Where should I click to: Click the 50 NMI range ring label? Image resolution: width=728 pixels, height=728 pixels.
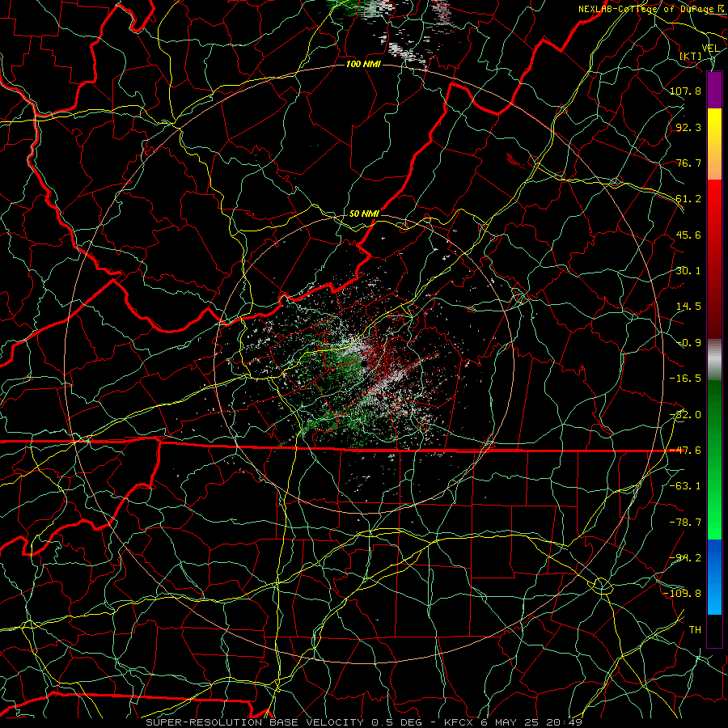[x=364, y=214]
